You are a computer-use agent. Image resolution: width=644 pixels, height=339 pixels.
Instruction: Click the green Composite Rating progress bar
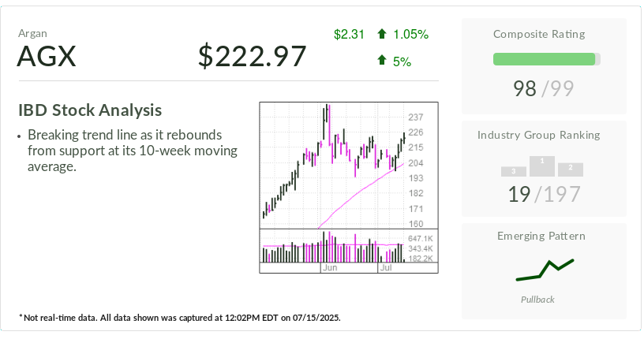[x=544, y=59]
